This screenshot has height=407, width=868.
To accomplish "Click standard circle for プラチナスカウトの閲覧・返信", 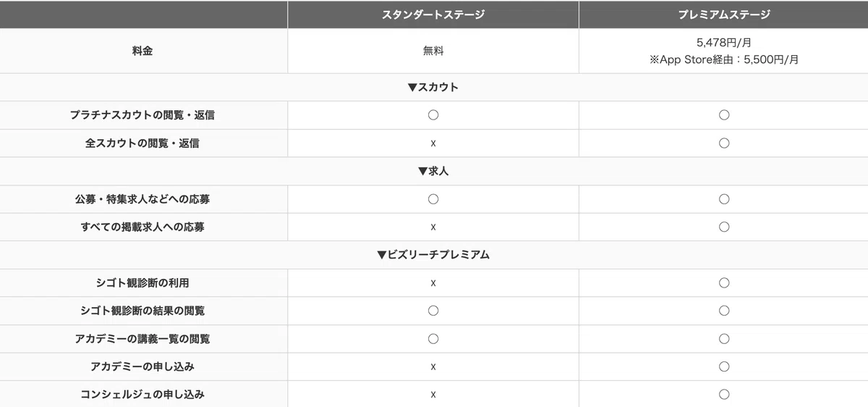I will [433, 115].
